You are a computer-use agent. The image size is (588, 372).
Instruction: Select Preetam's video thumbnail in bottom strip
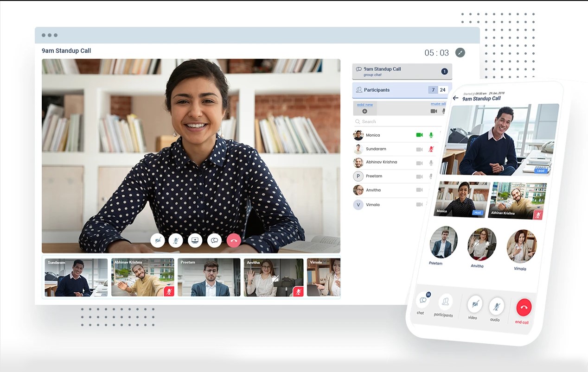[209, 277]
